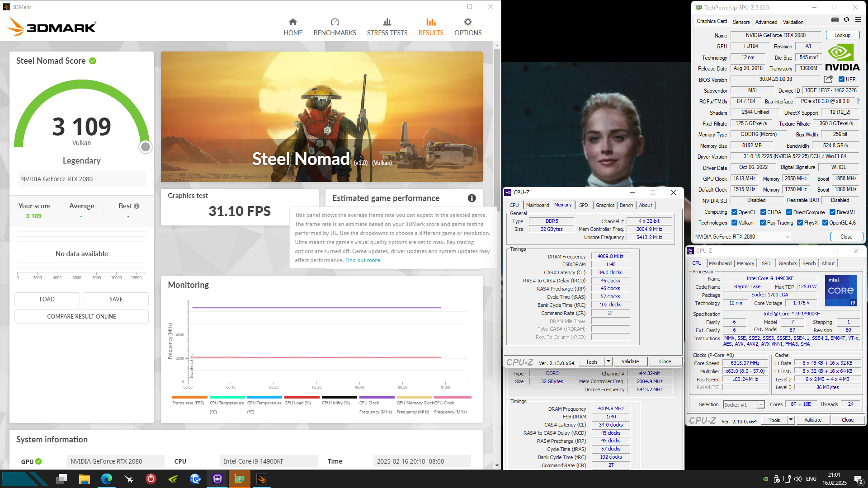Open GPU-Z Validation tab
The height and width of the screenshot is (488, 868).
tap(793, 22)
